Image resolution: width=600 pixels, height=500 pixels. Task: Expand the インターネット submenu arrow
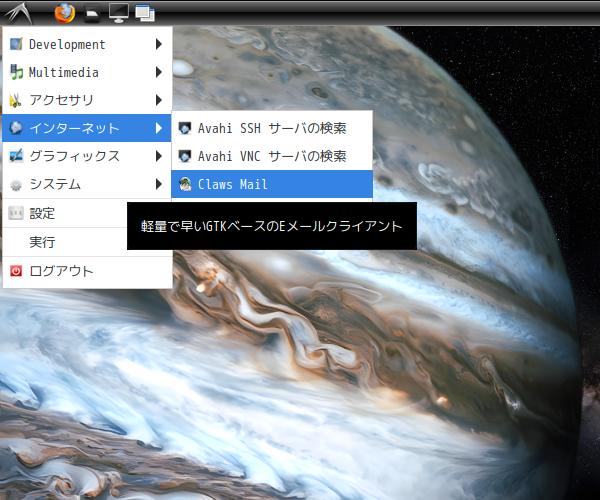(159, 128)
